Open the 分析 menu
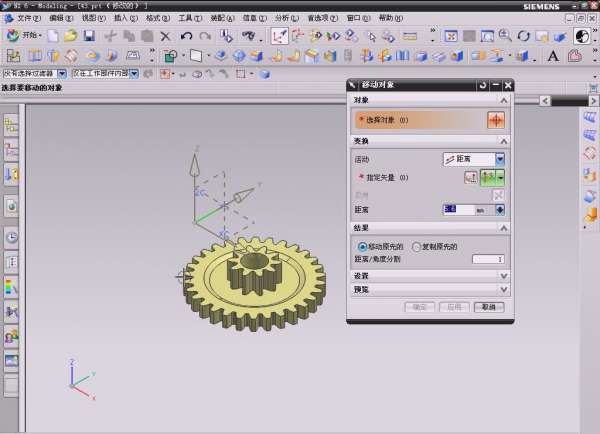The image size is (600, 434). pyautogui.click(x=285, y=18)
